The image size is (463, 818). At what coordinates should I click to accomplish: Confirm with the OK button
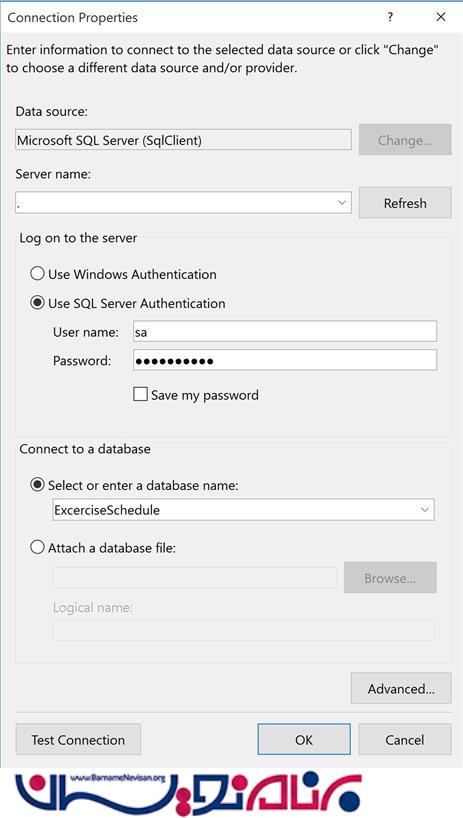coord(304,739)
